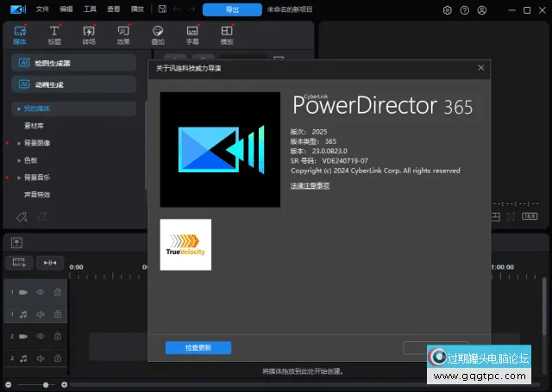Open the 文件 (File) menu
Image resolution: width=552 pixels, height=392 pixels.
point(43,10)
